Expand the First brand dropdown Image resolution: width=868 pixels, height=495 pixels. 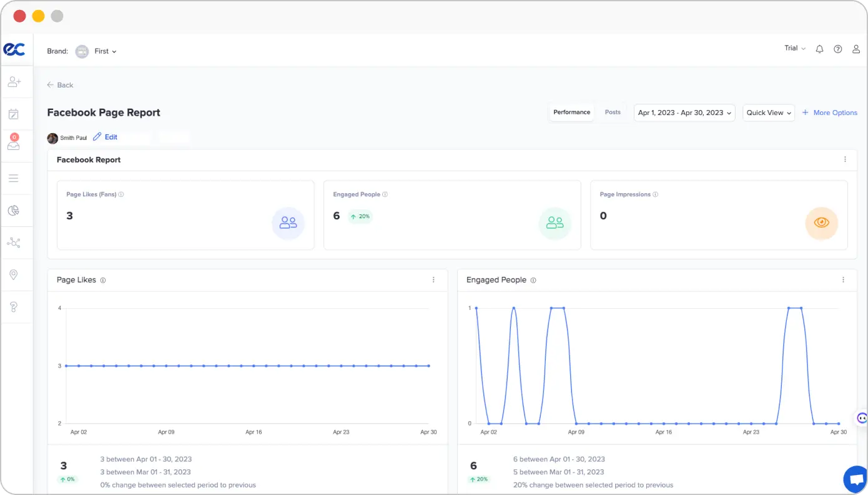[x=105, y=51]
